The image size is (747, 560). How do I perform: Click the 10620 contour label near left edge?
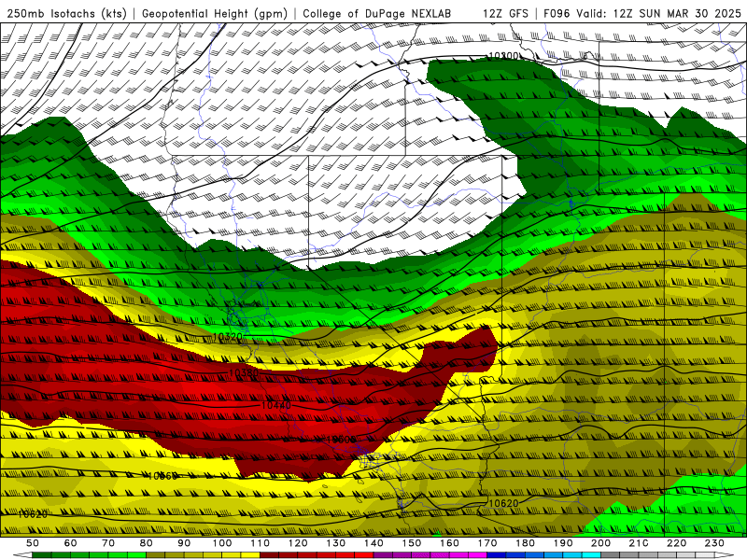[x=33, y=514]
